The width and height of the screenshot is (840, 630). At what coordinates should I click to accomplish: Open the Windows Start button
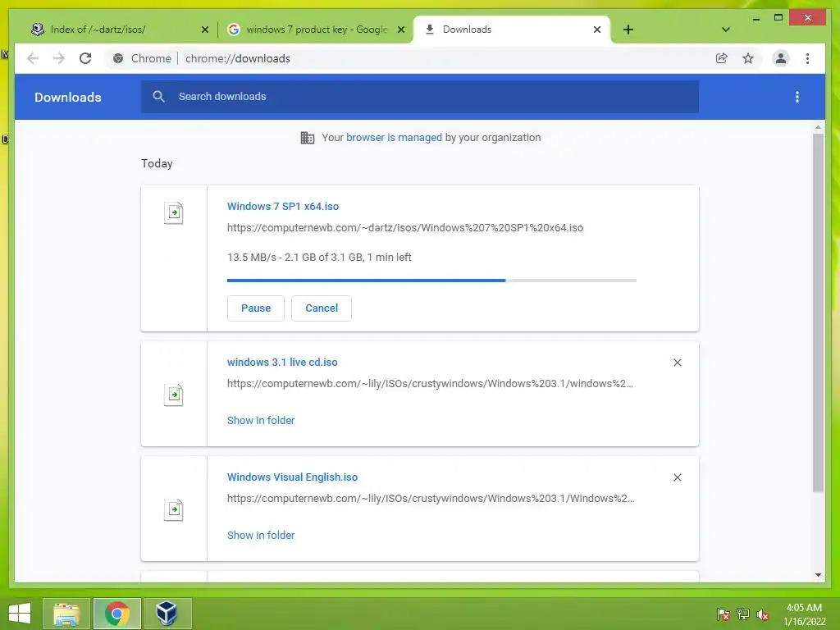[20, 614]
